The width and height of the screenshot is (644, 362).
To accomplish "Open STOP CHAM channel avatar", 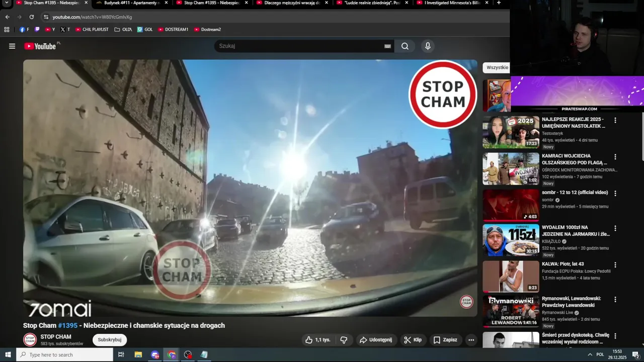I will [x=30, y=340].
